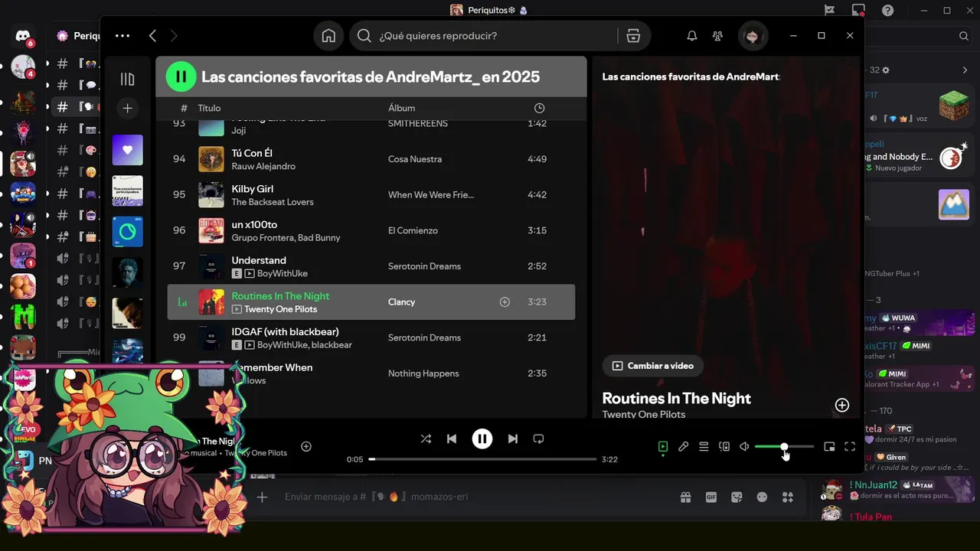Adjust the Spotify volume slider
This screenshot has width=980, height=551.
coord(784,447)
